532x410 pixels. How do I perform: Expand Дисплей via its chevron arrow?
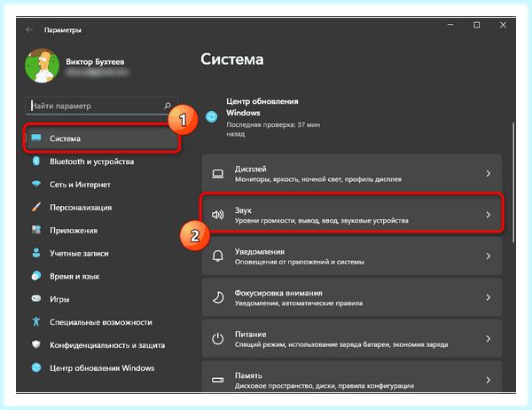tap(489, 174)
